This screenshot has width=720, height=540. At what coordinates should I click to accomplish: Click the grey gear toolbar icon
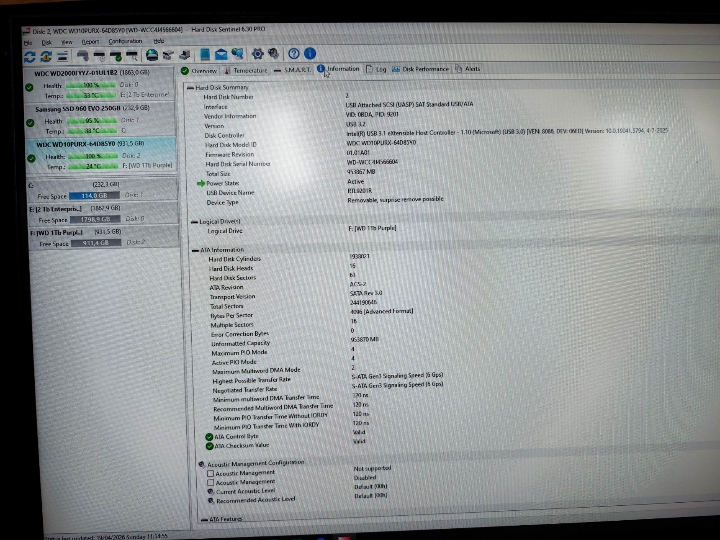click(x=274, y=54)
